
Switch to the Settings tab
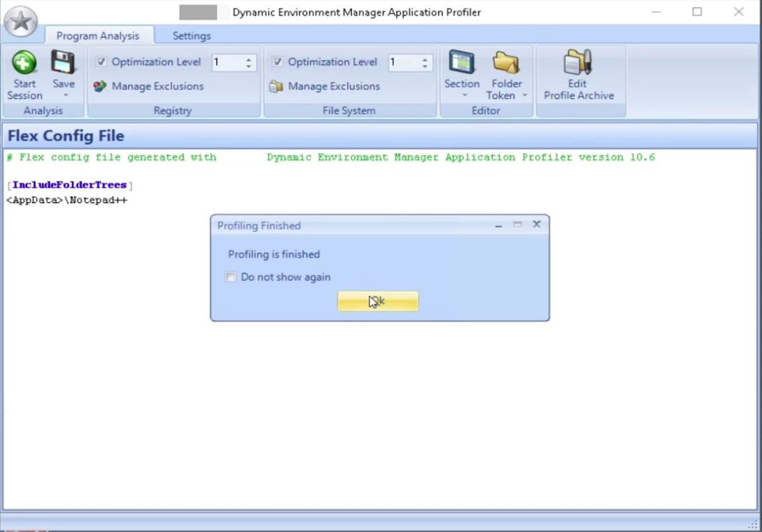coord(191,36)
